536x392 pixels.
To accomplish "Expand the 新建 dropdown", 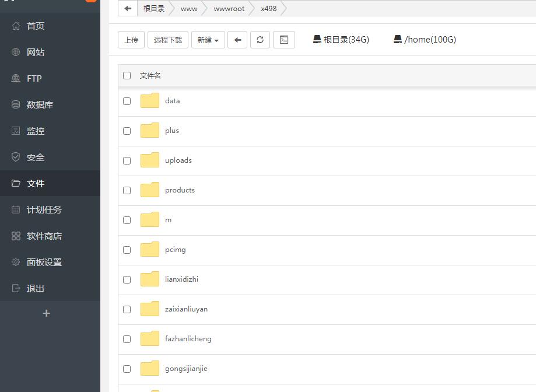I will 208,40.
